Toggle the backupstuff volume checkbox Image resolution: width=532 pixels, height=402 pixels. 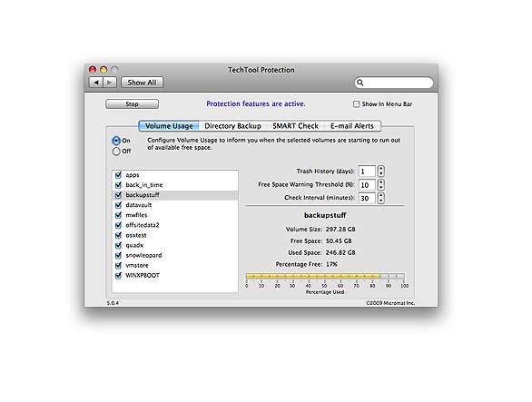click(x=118, y=195)
